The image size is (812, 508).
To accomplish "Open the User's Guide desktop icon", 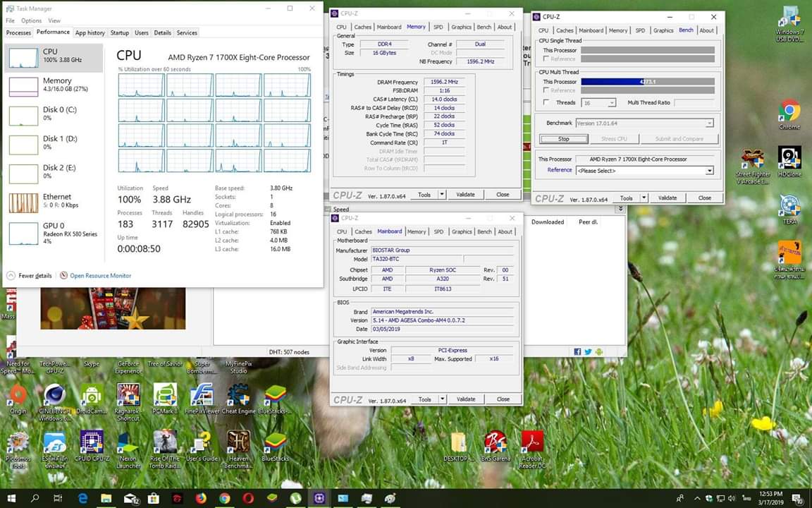I will [x=202, y=447].
